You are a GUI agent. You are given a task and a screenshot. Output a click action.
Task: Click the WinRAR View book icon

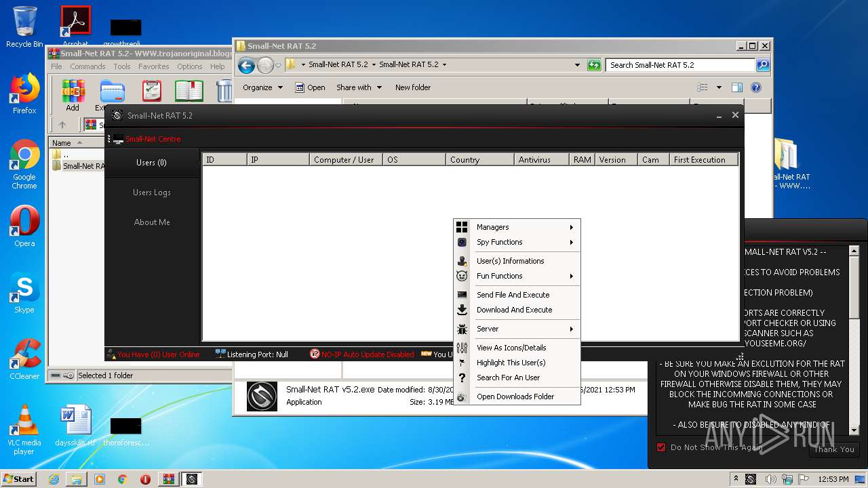point(189,91)
